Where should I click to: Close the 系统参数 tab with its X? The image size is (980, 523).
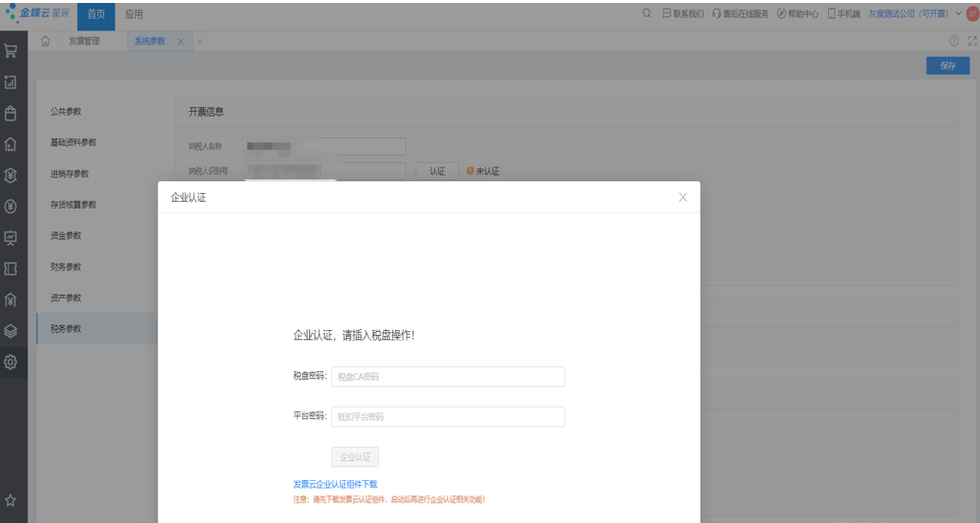tap(180, 41)
